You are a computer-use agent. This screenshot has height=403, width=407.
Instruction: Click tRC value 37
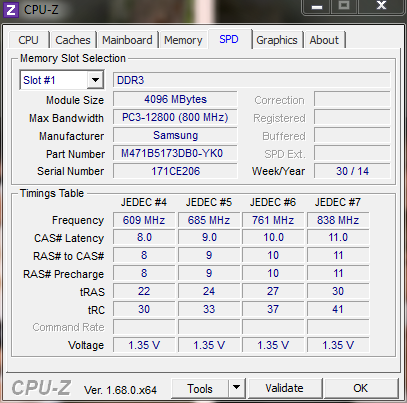click(x=273, y=309)
